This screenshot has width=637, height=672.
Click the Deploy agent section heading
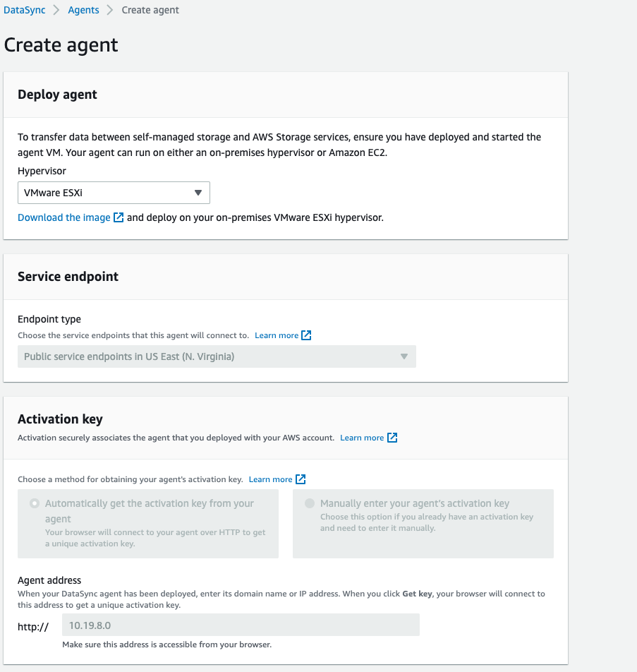click(57, 95)
